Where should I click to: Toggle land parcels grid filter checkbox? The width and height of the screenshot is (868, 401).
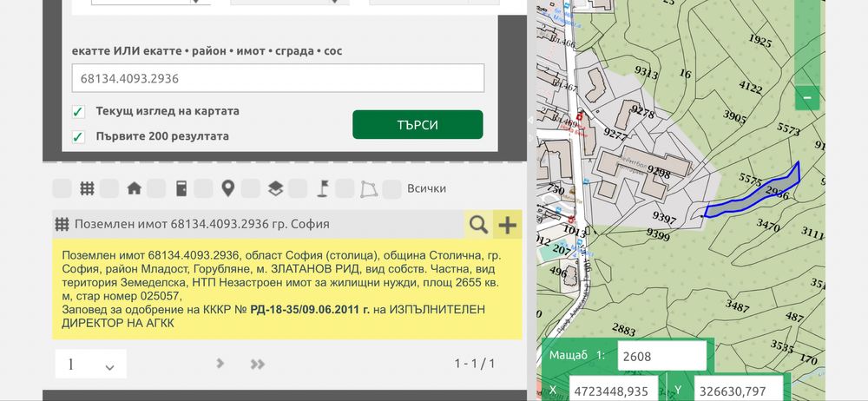(x=62, y=188)
